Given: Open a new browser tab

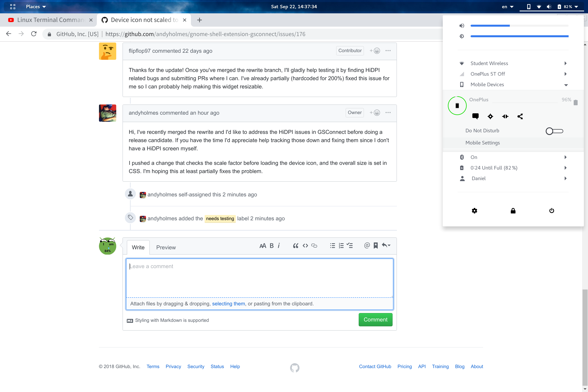Looking at the screenshot, I should [199, 20].
